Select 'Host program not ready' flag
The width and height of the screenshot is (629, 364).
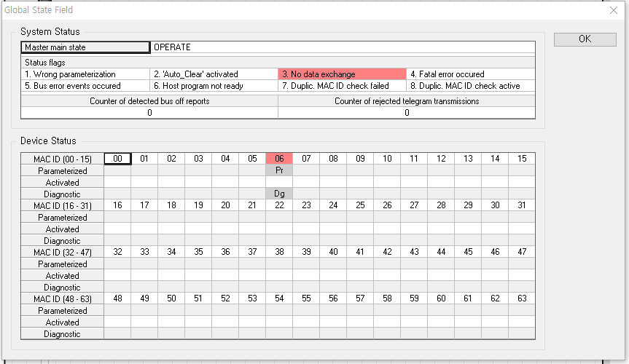pos(214,86)
